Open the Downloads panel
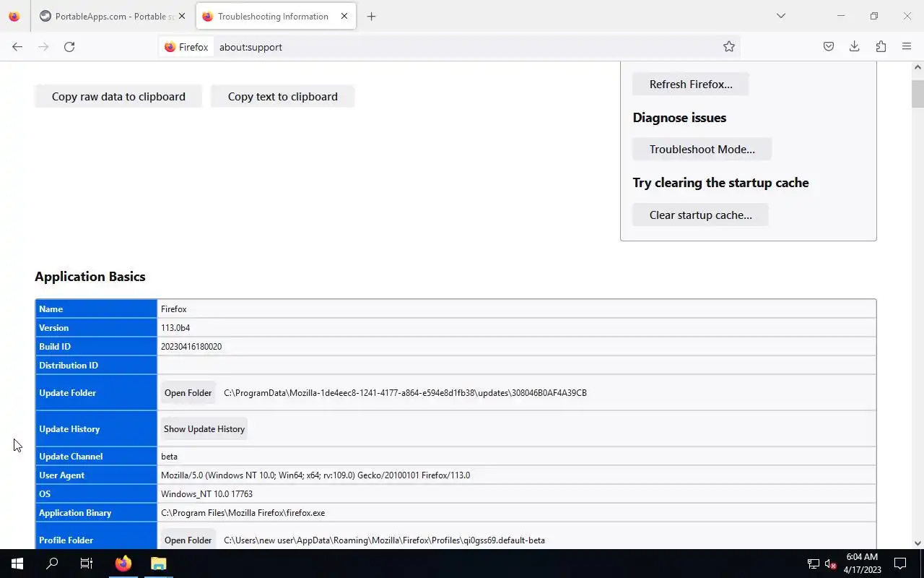924x578 pixels. pyautogui.click(x=855, y=47)
